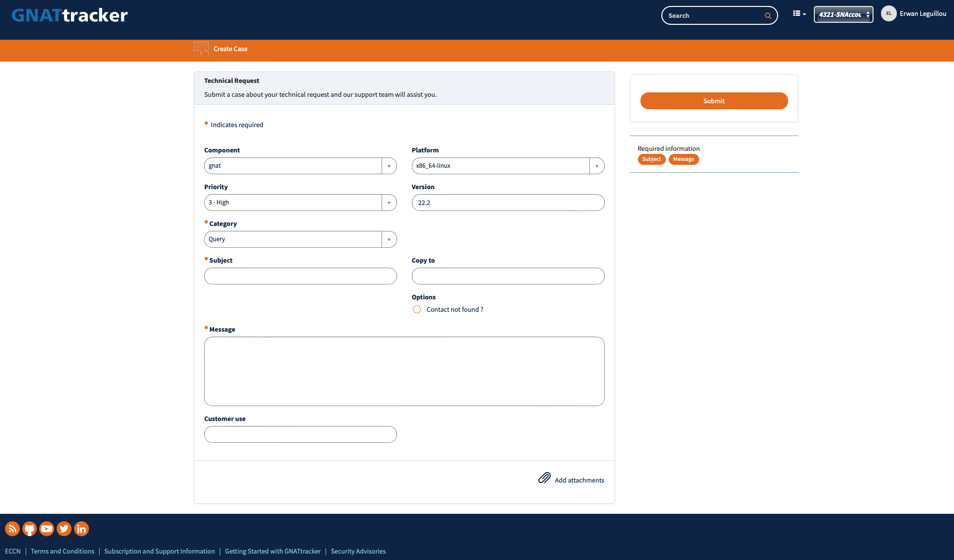Submit the technical request form

click(x=714, y=100)
